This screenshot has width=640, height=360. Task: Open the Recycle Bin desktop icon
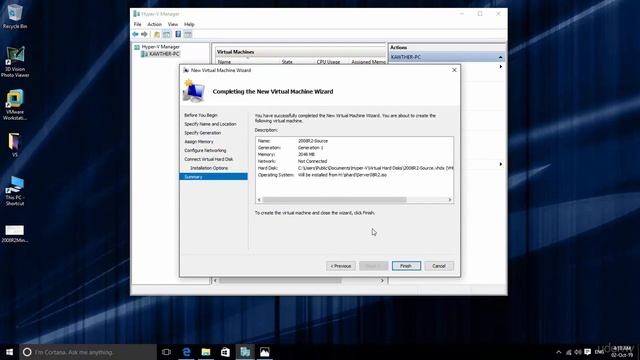[15, 16]
